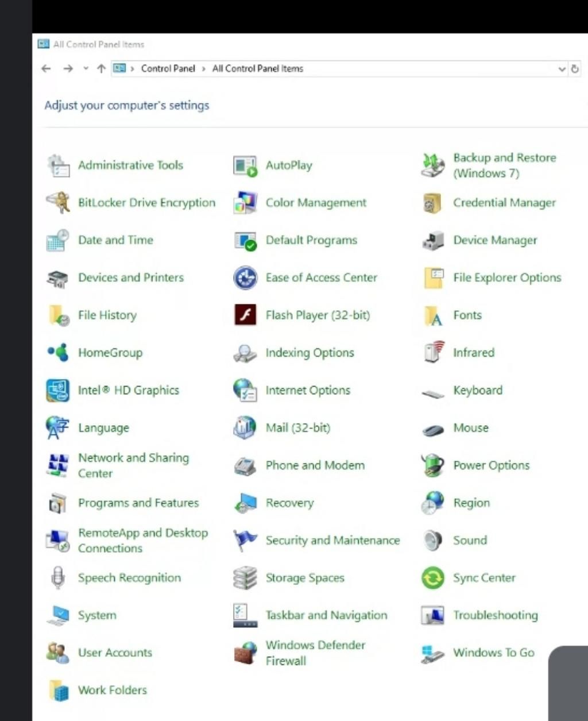Click the Region link
The image size is (588, 721).
click(471, 503)
